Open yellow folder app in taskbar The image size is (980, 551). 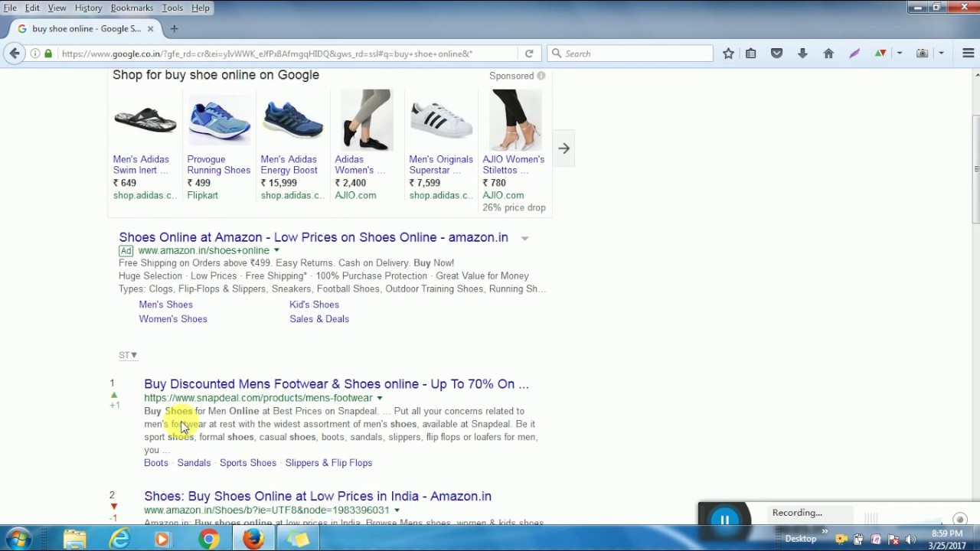coord(298,540)
